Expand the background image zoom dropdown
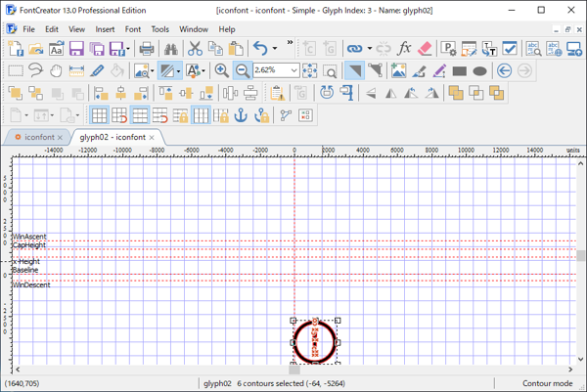587x392 pixels. coord(153,70)
